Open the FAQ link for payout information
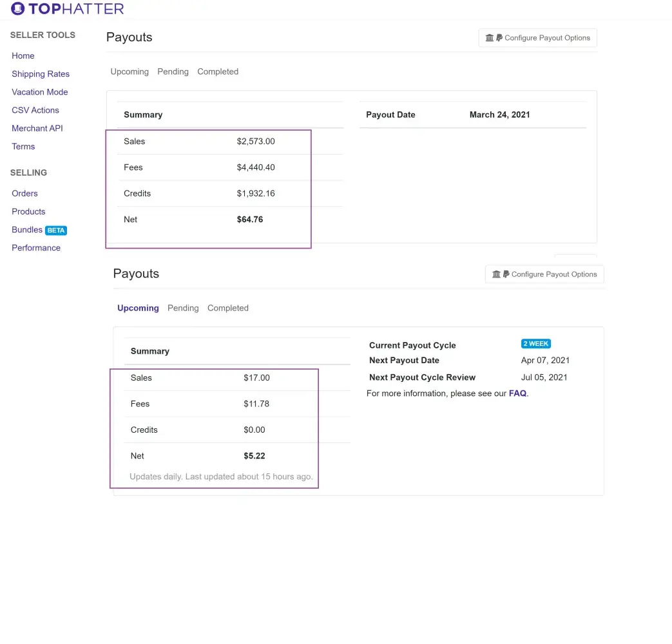672x644 pixels. click(517, 393)
